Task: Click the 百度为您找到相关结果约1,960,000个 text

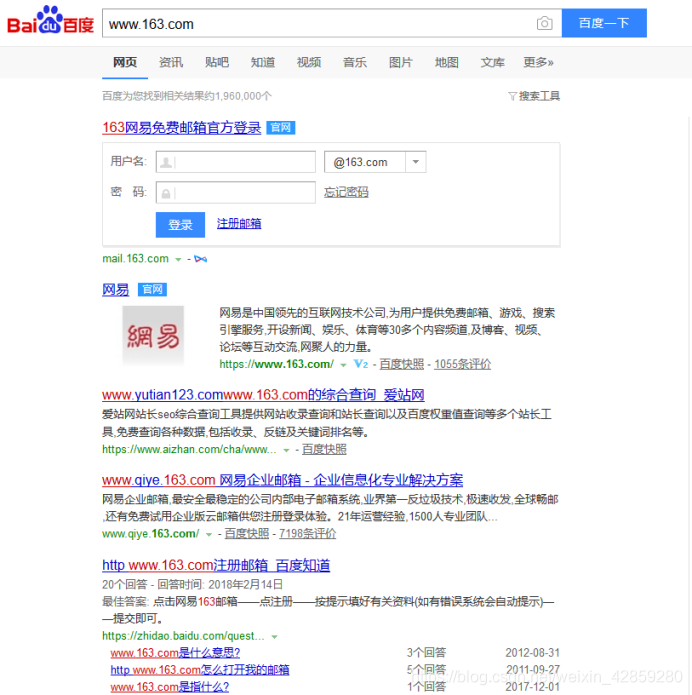Action: (187, 96)
